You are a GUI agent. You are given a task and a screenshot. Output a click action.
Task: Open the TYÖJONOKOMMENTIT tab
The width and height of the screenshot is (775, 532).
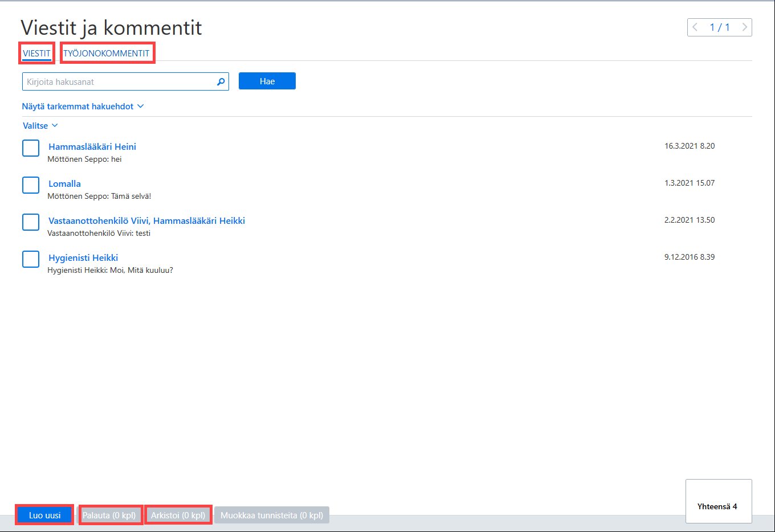(107, 54)
